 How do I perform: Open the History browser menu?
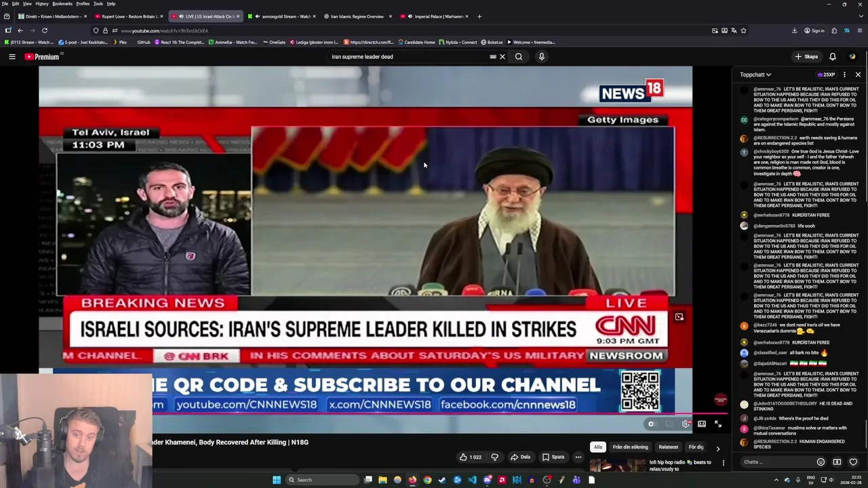[41, 3]
